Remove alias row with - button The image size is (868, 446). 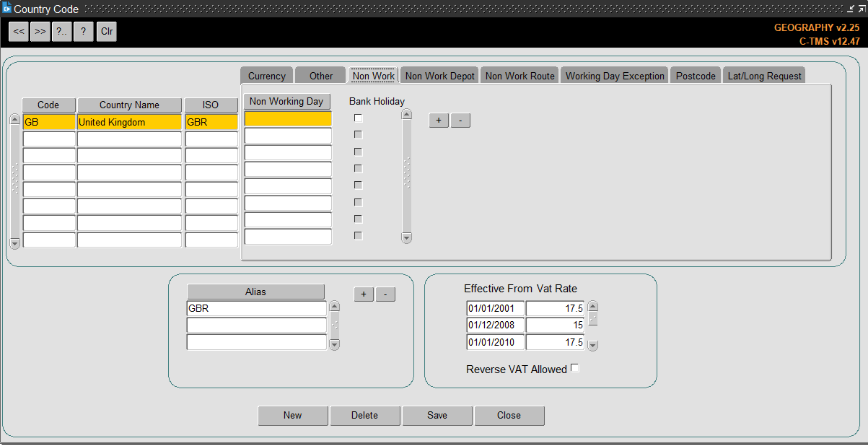(386, 294)
